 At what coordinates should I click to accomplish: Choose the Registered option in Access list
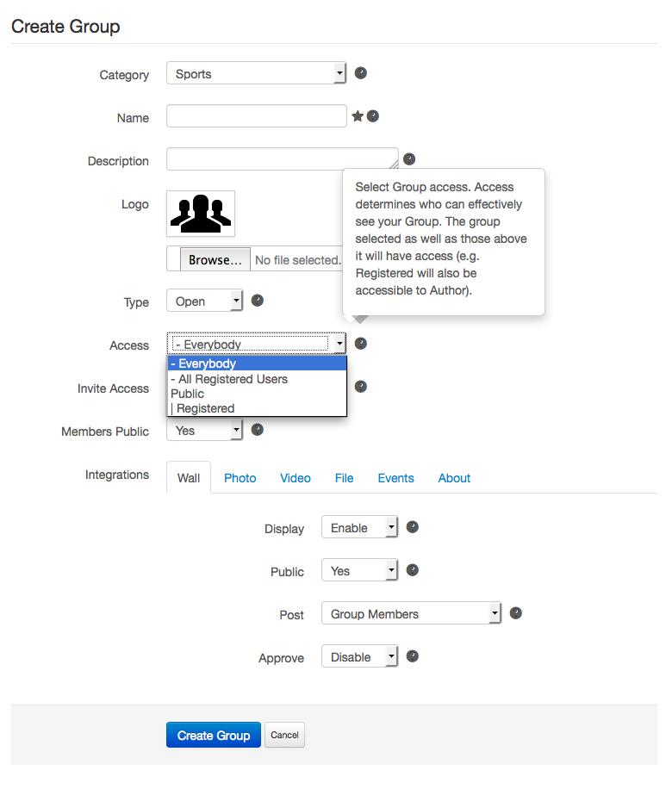257,408
